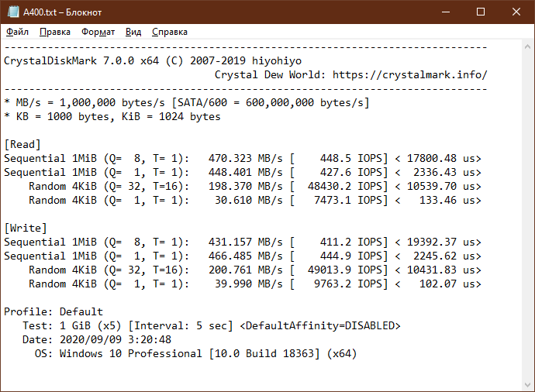
Task: Click the 470.323 MB/s read value
Action: (246, 159)
